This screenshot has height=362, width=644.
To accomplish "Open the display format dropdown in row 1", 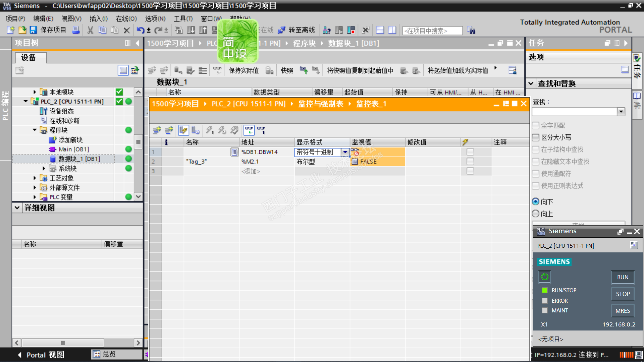I will (x=345, y=152).
